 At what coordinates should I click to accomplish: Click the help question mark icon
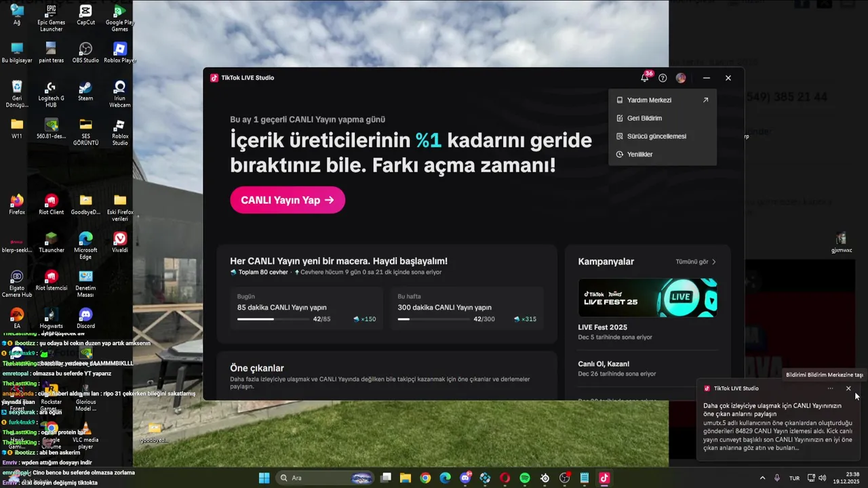pos(663,78)
